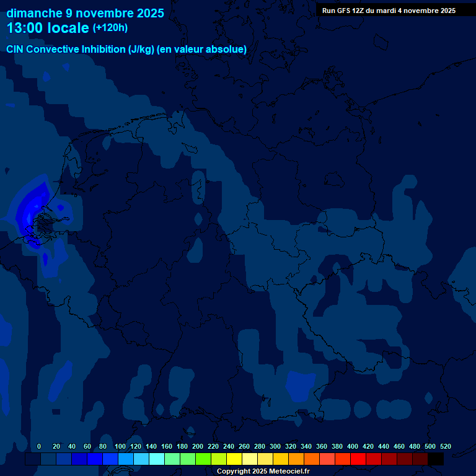Click the '(+120h)' forecast offset label
This screenshot has height=476, width=476.
(x=110, y=28)
